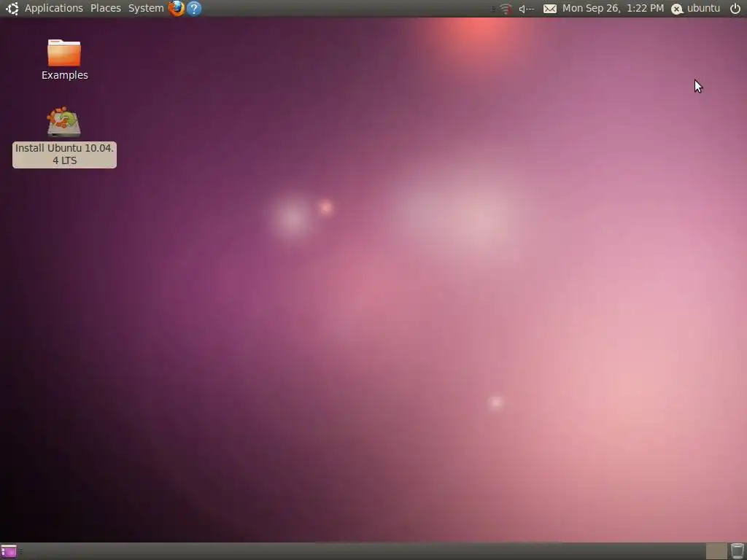Show the calendar from the date and time
This screenshot has height=560, width=747.
click(613, 8)
